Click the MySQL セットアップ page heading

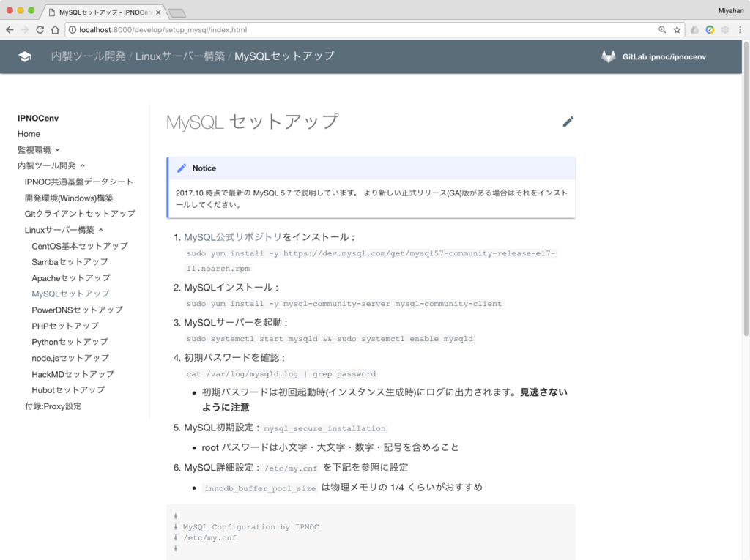point(252,122)
